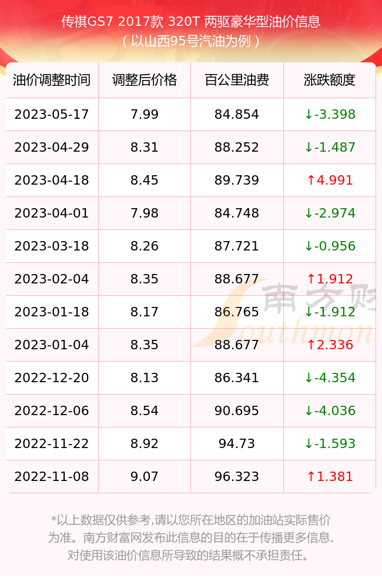Screen dimensions: 382x588
Task: Click the date cell 2023-05-17
Action: tap(52, 114)
